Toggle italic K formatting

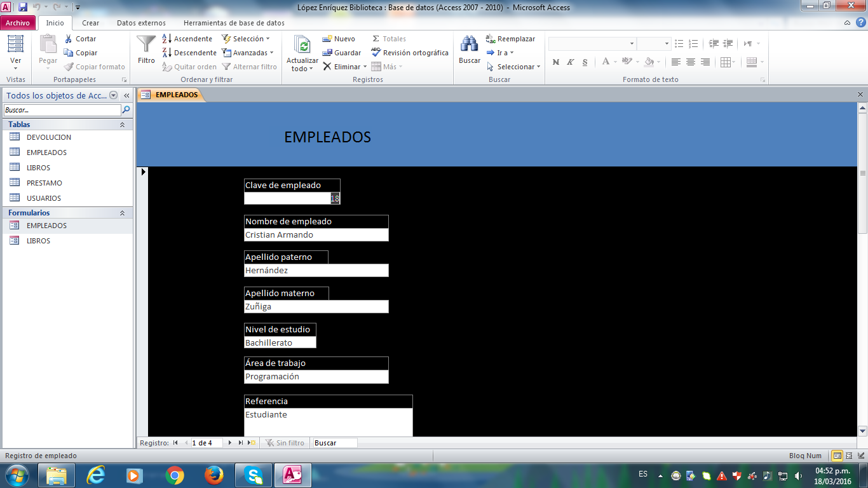click(x=571, y=62)
